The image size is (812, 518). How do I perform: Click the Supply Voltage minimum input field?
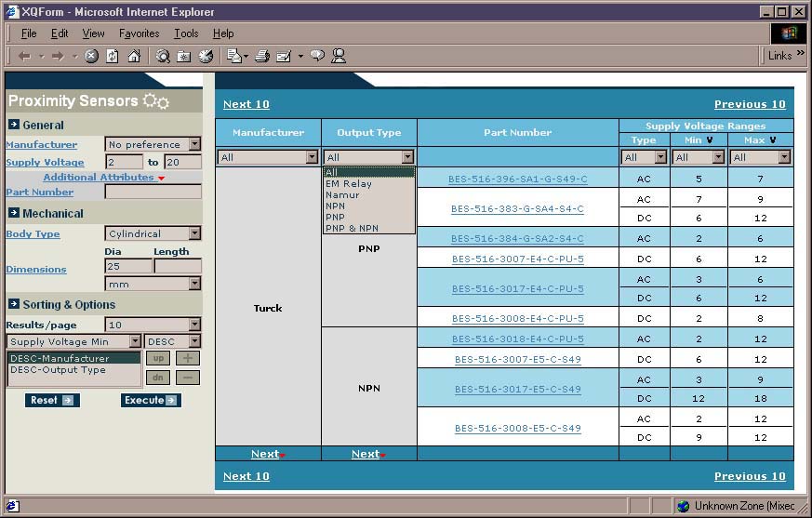(x=125, y=162)
